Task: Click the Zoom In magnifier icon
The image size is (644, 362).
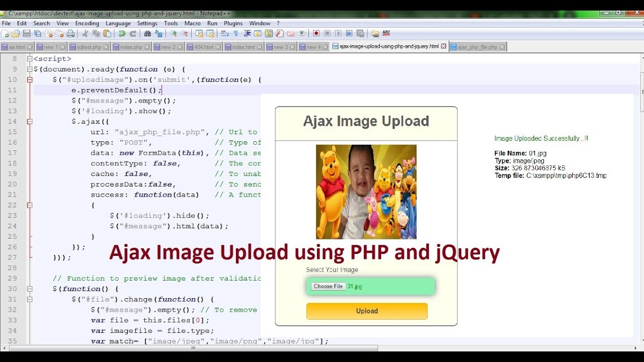Action: 173,34
